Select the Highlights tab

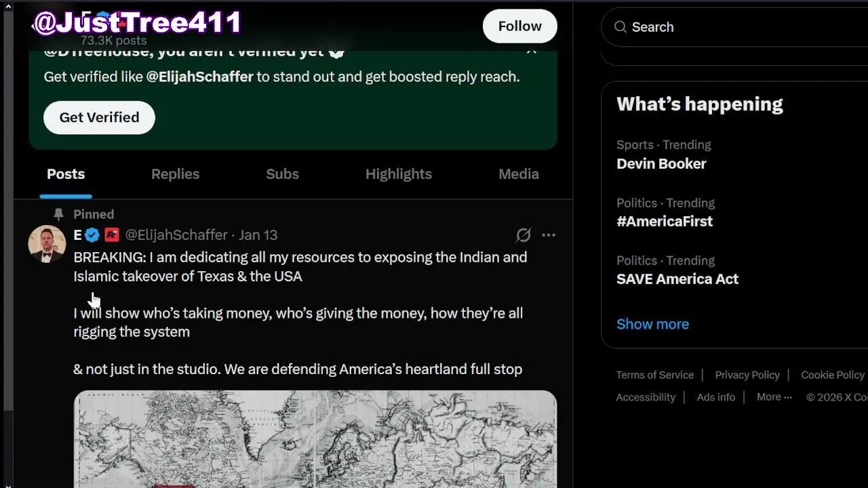(x=399, y=174)
